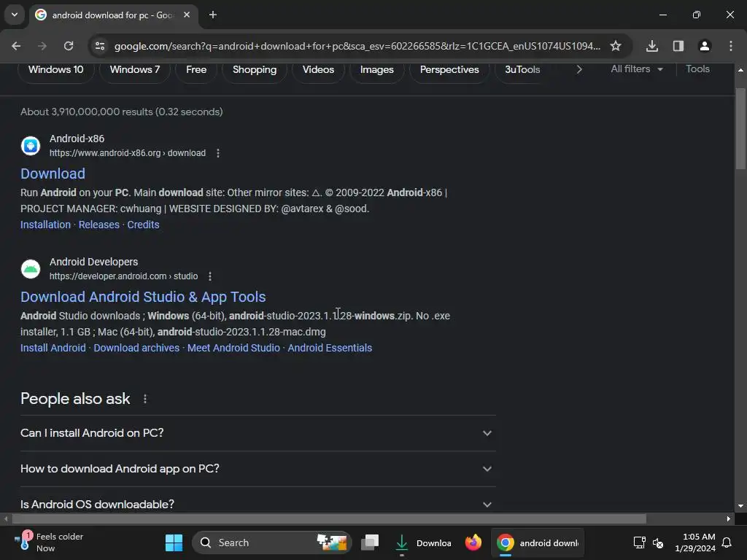Open more options for Android-x86 result
Viewport: 747px width, 560px height.
tap(217, 153)
